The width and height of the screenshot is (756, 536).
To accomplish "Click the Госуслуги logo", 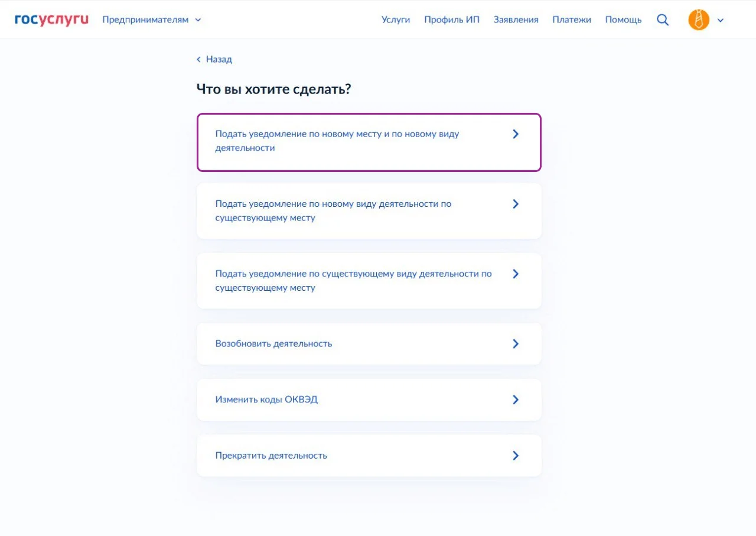I will 51,20.
